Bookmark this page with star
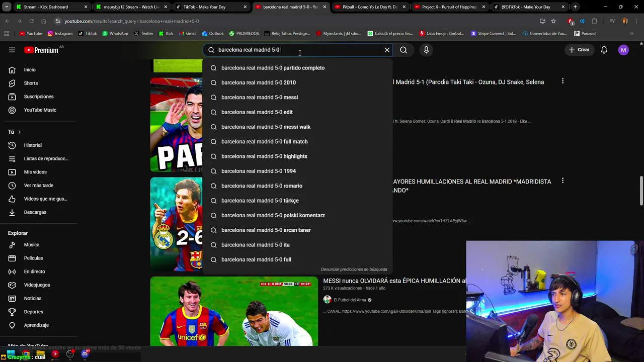 [x=553, y=21]
